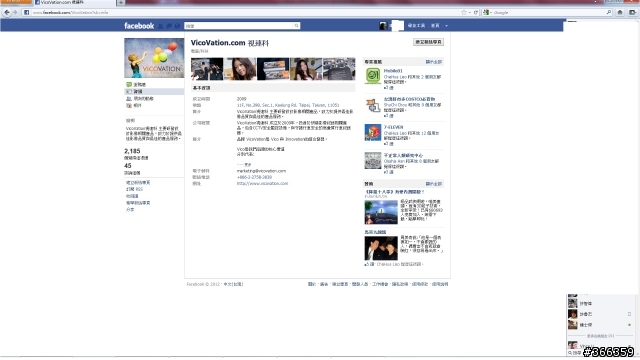Image resolution: width=640 pixels, height=360 pixels.
Task: Open the RSS subscribe link in the left sidebar
Action: pyautogui.click(x=134, y=189)
